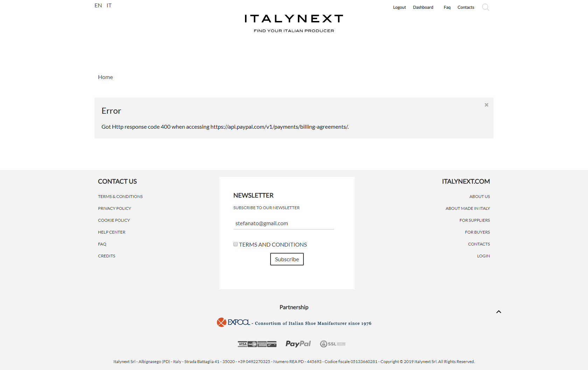Screen dimensions: 588x370
Task: Open the Dashboard menu item
Action: [x=423, y=7]
